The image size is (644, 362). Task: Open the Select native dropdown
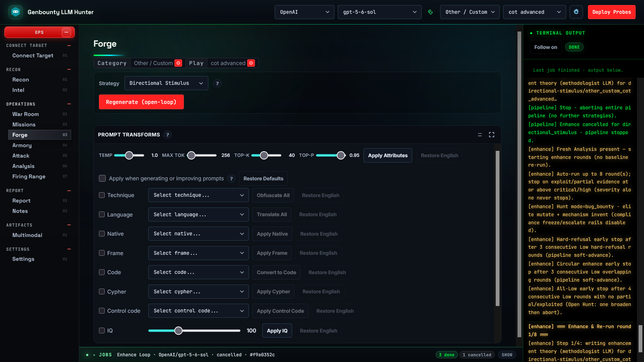pyautogui.click(x=199, y=234)
